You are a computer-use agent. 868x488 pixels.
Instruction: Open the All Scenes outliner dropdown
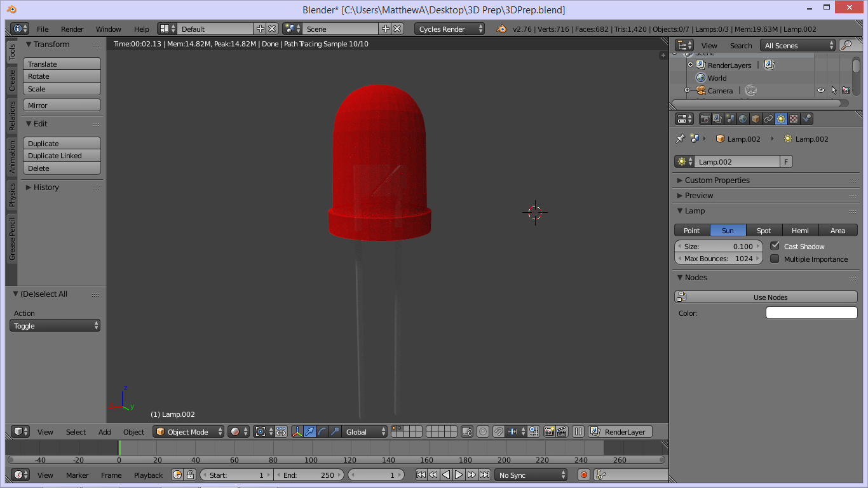(798, 45)
